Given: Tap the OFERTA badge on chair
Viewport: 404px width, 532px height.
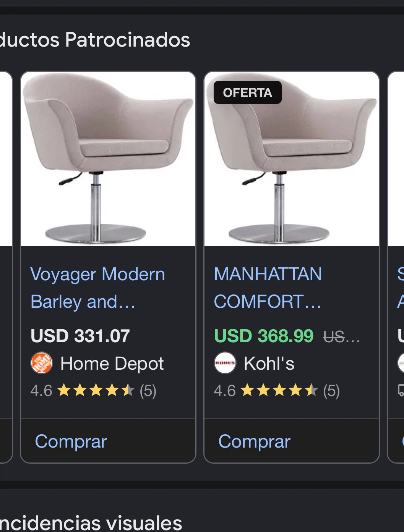Looking at the screenshot, I should tap(247, 92).
